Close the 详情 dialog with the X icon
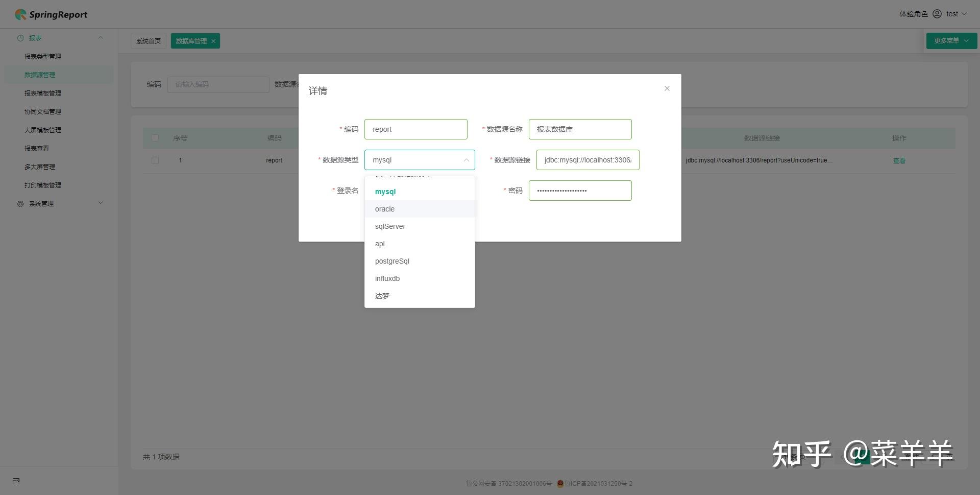Viewport: 980px width, 495px height. click(667, 88)
